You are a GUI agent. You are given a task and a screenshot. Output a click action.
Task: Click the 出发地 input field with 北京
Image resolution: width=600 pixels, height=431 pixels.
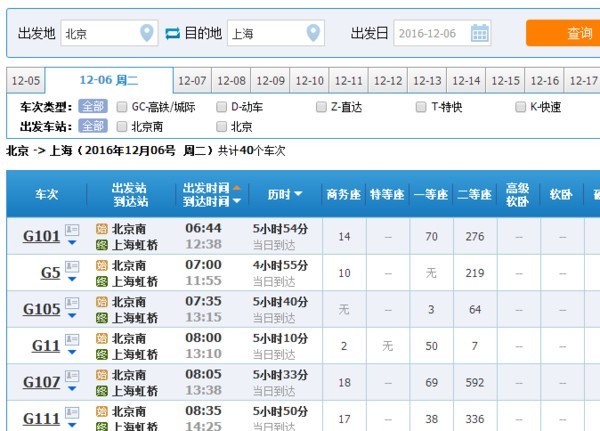(x=109, y=33)
